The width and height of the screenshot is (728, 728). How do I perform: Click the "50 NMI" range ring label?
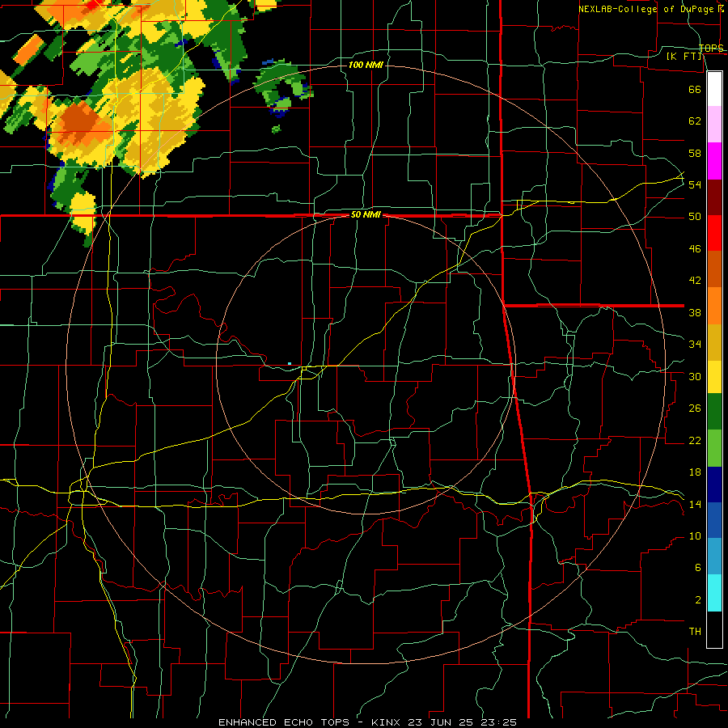[x=366, y=214]
